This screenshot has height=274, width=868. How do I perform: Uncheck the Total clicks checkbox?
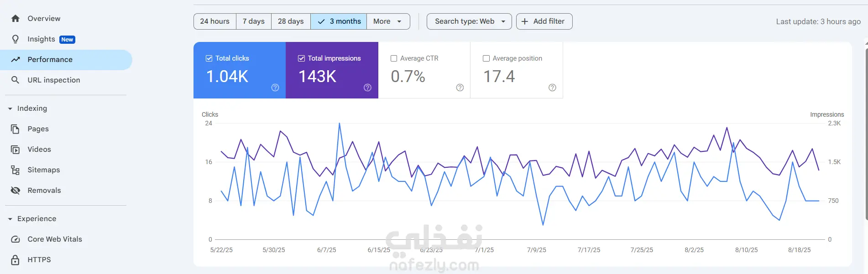[x=209, y=58]
